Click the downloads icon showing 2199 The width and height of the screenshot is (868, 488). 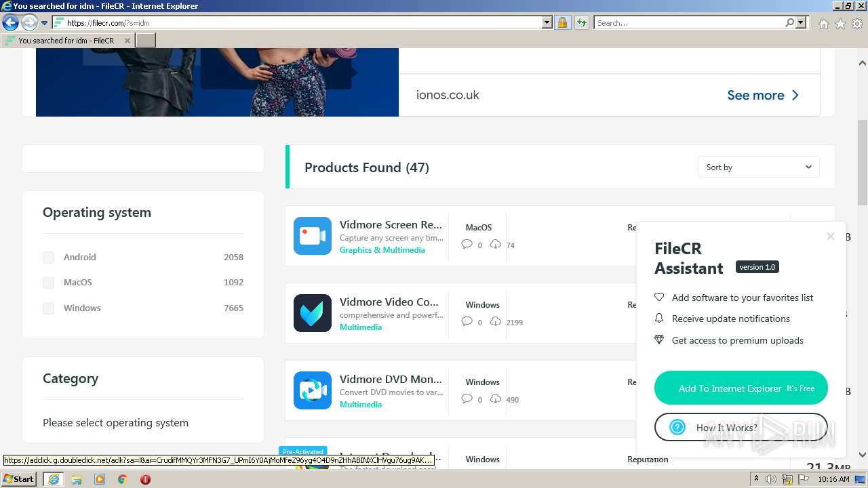495,322
